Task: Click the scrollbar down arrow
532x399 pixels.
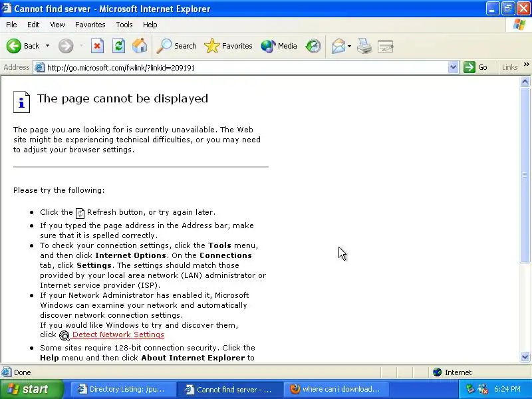Action: (525, 356)
